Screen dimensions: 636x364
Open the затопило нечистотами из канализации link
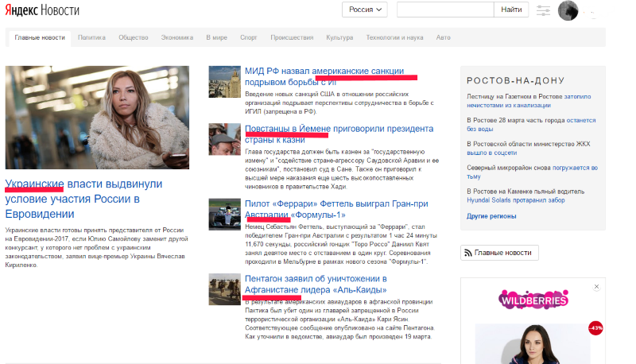529,101
